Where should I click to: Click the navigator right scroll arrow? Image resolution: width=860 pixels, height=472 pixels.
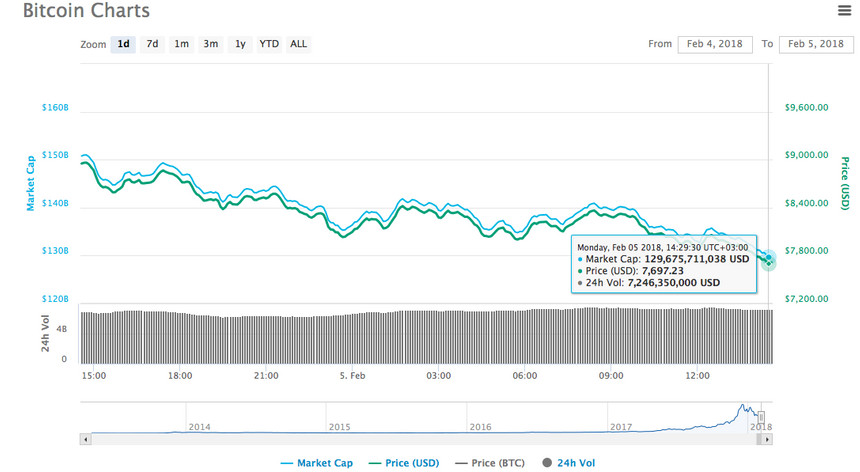[x=767, y=439]
